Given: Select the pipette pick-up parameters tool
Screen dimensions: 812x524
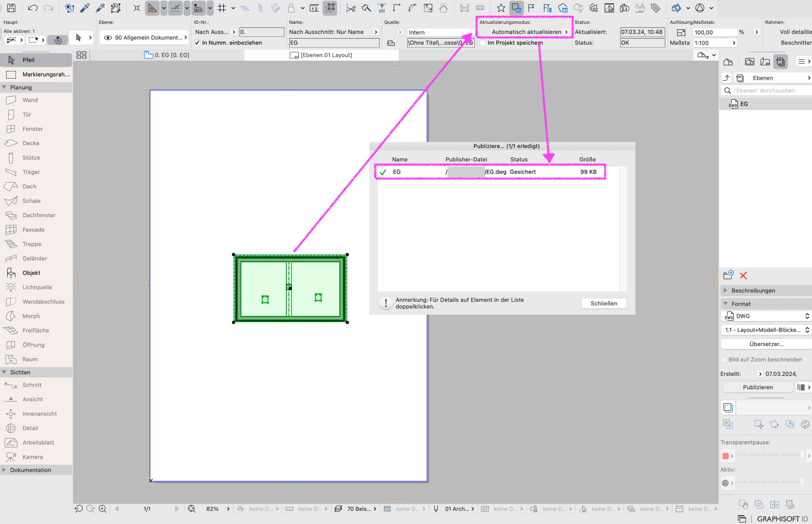Looking at the screenshot, I should (85, 8).
